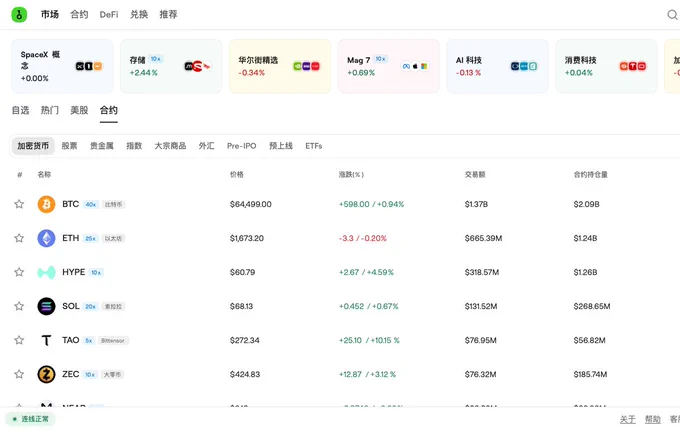
Task: Open the 市场 top menu
Action: click(50, 15)
